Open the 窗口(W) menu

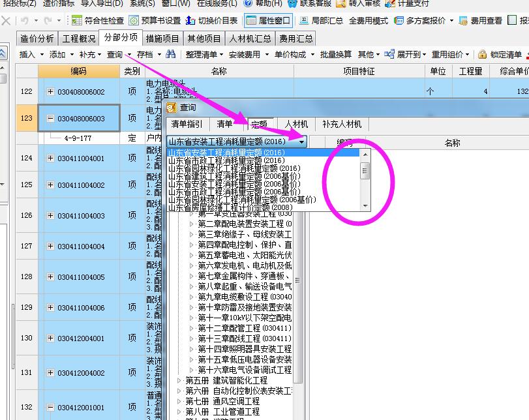click(175, 3)
